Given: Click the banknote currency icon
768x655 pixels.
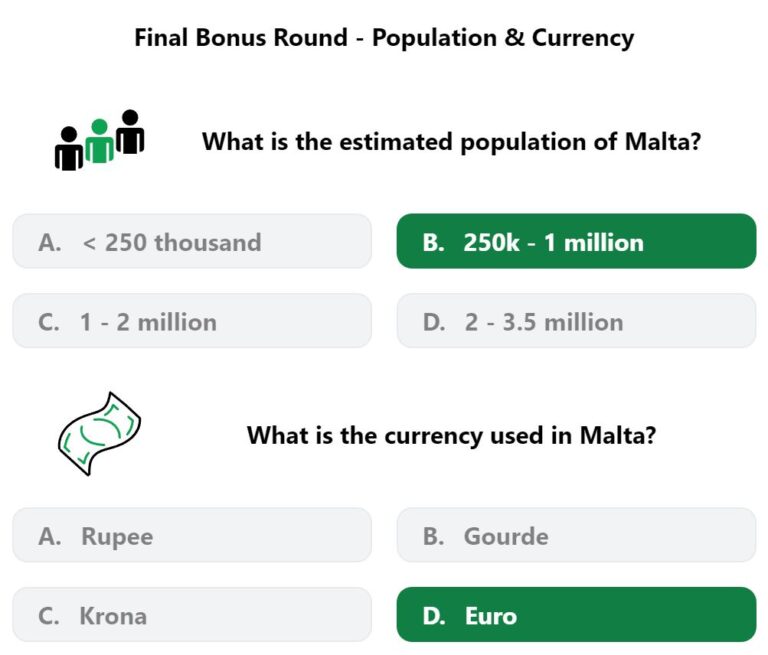Looking at the screenshot, I should [99, 434].
